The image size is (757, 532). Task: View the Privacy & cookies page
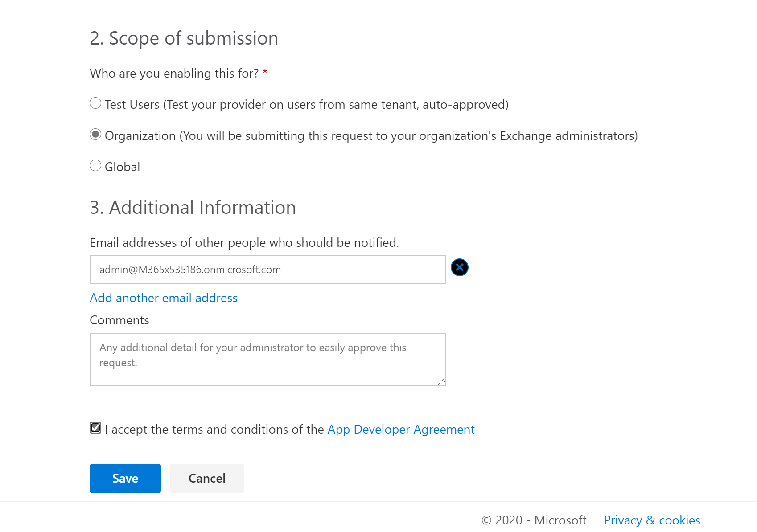click(651, 520)
